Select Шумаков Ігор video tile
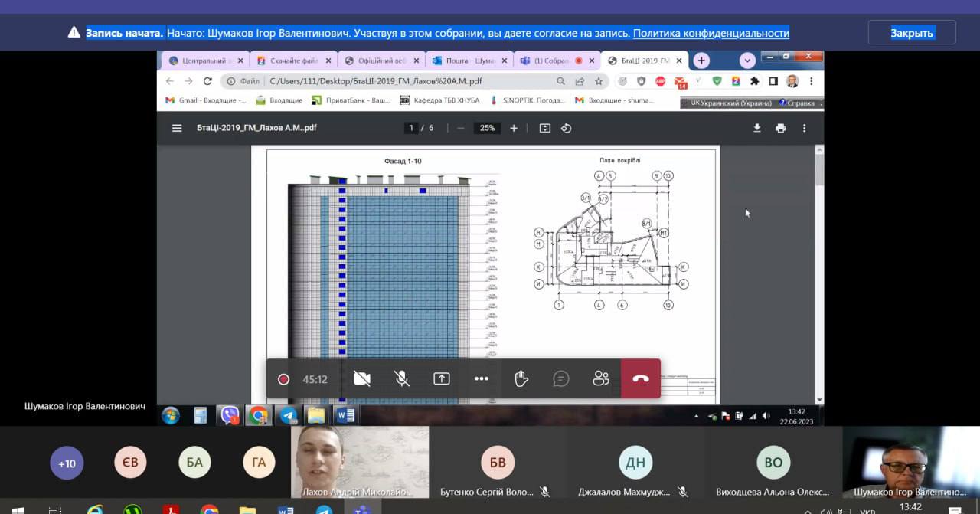Viewport: 980px width, 514px height. [x=911, y=462]
